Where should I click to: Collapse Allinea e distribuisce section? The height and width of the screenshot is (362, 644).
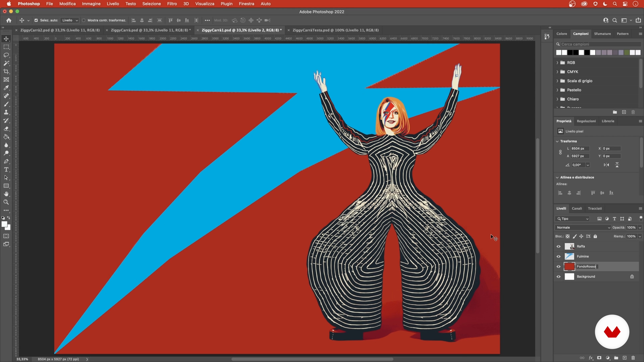click(557, 177)
